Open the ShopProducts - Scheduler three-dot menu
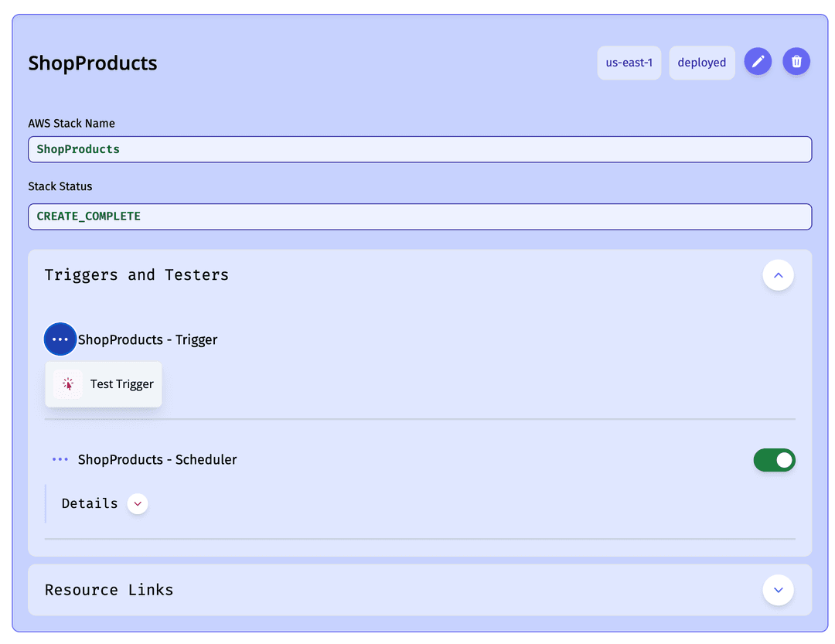835x644 pixels. pyautogui.click(x=60, y=459)
